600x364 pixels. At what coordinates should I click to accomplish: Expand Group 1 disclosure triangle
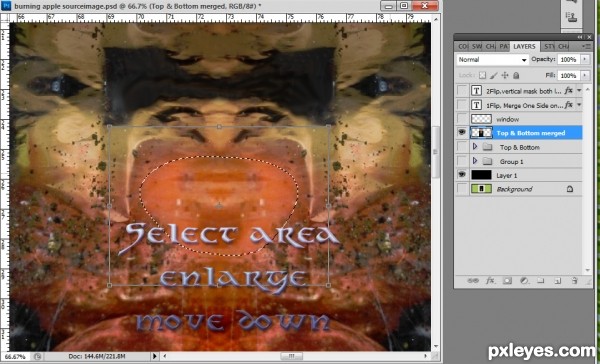475,161
